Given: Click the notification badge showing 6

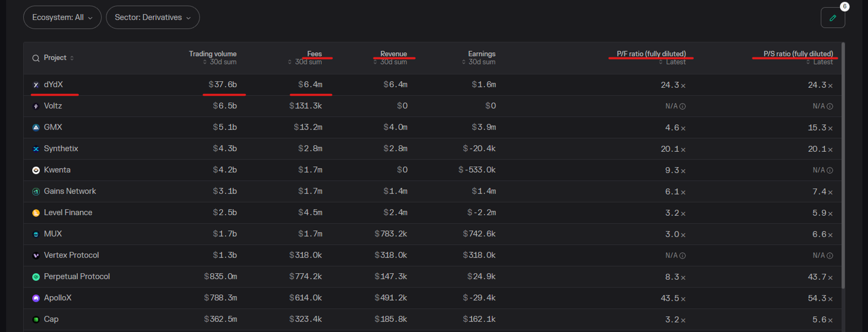Looking at the screenshot, I should click(845, 6).
